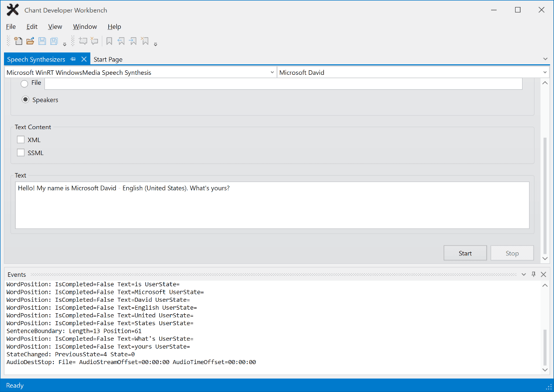Click the Save floppy disk icon
This screenshot has height=392, width=554.
[x=42, y=41]
